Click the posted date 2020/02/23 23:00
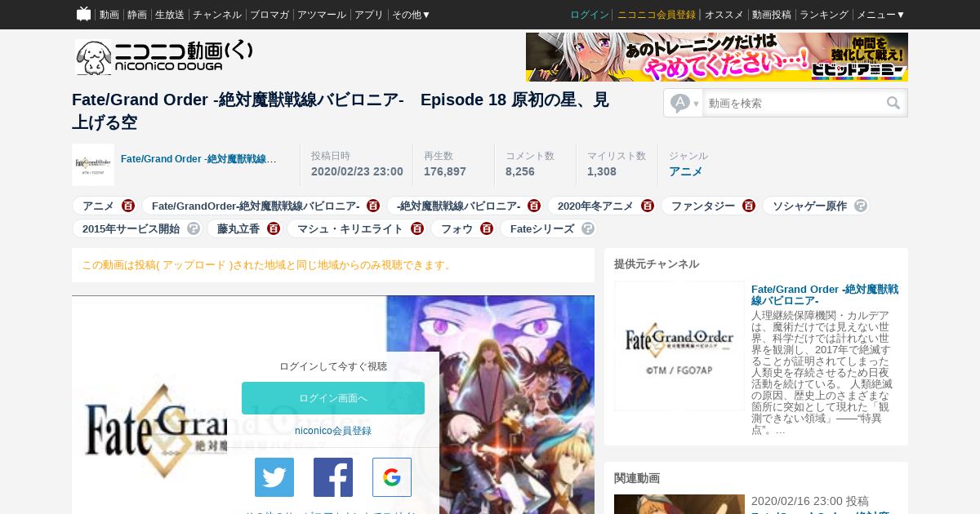The height and width of the screenshot is (514, 980). (x=357, y=171)
